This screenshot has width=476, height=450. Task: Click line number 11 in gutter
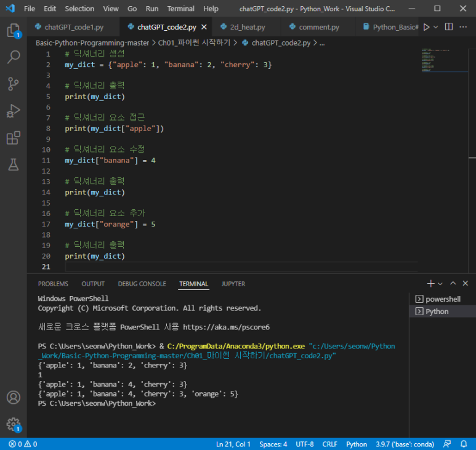pyautogui.click(x=46, y=161)
